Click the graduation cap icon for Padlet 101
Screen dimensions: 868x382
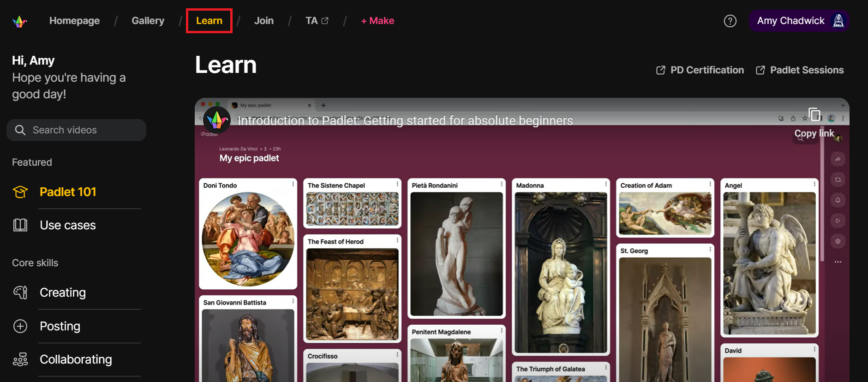pyautogui.click(x=20, y=192)
